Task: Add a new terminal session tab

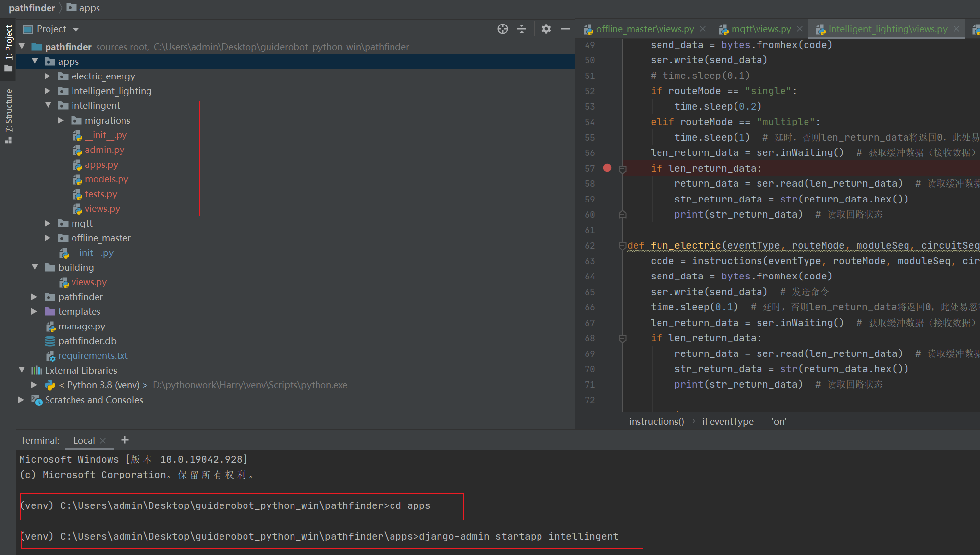Action: [125, 440]
